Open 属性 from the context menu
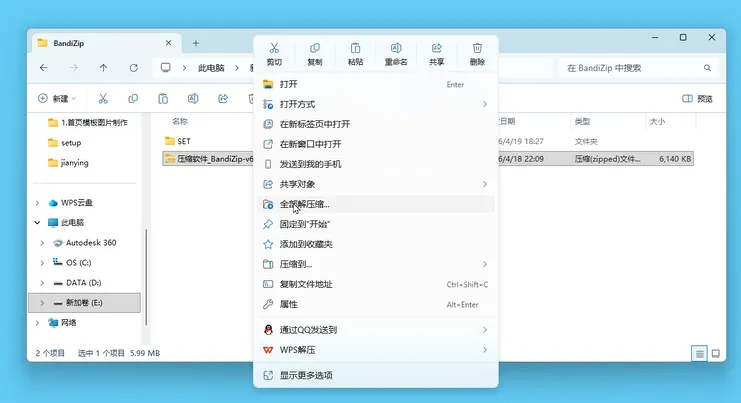Screen dimensions: 741x403 [376, 304]
